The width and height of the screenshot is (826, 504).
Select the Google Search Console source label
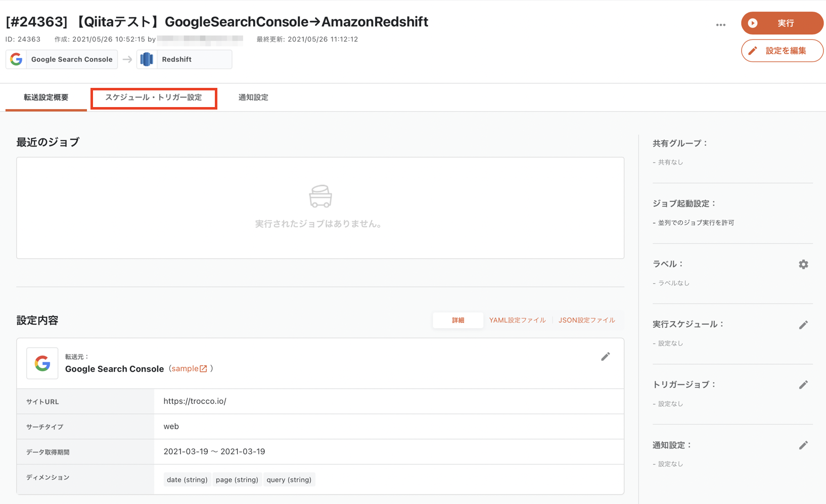tap(72, 59)
